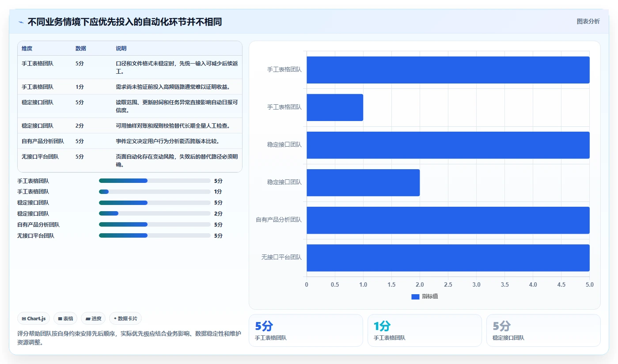Click the 说明 column header

point(121,49)
